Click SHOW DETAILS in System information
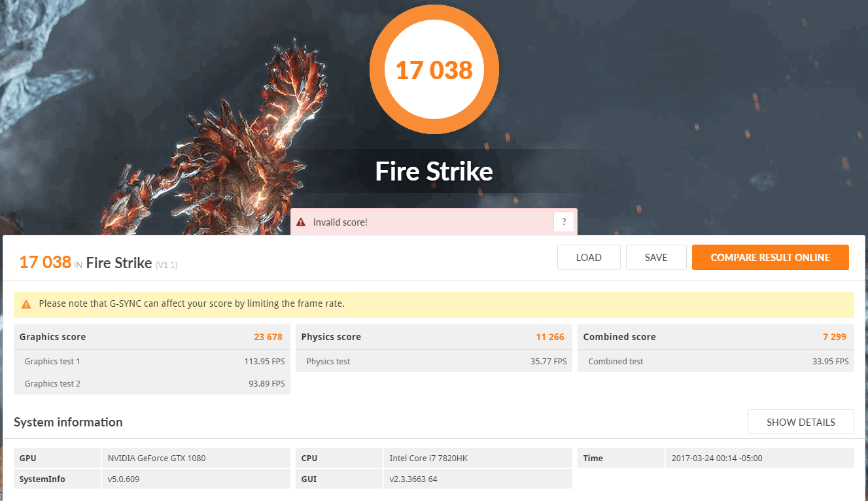This screenshot has height=501, width=868. click(x=801, y=422)
